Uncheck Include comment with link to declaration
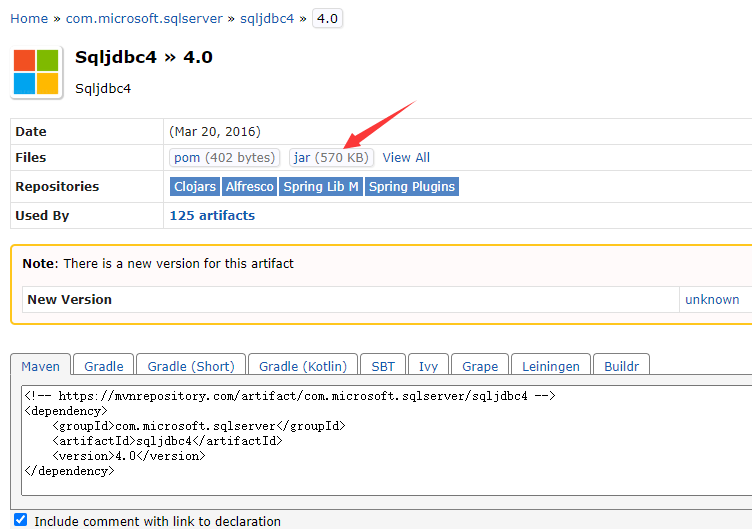 [x=21, y=520]
